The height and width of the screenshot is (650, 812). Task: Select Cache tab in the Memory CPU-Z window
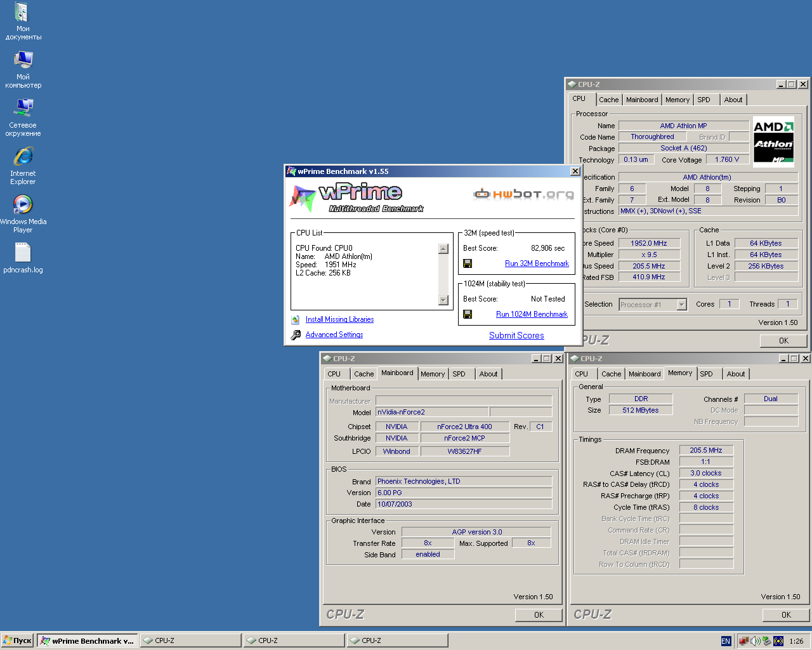[x=612, y=374]
